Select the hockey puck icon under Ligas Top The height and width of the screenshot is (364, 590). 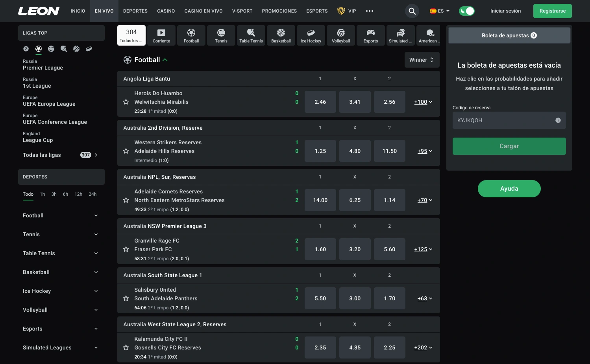point(89,49)
